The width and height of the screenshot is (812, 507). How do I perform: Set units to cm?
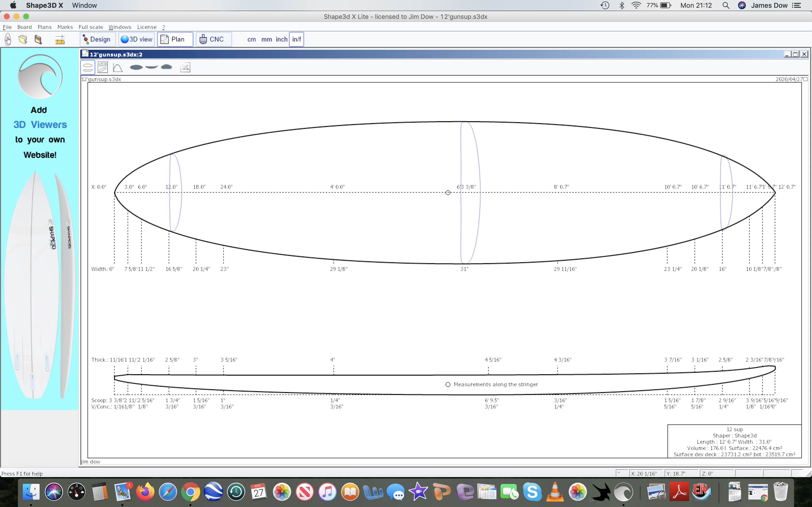(x=251, y=39)
